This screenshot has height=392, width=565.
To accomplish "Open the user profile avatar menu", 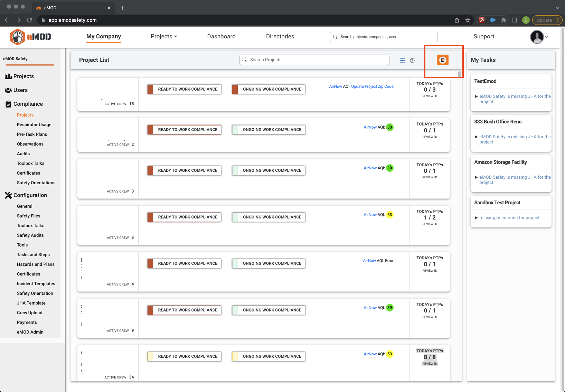I will (539, 37).
